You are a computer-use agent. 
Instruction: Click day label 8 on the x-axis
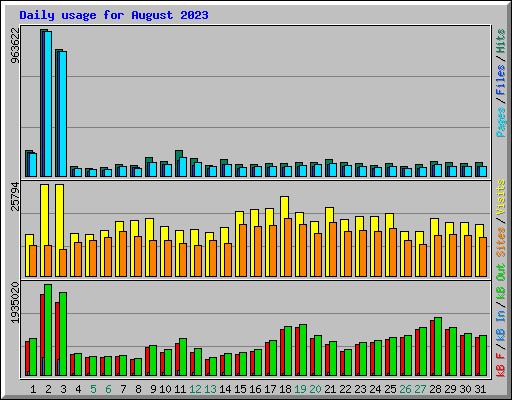coord(138,389)
